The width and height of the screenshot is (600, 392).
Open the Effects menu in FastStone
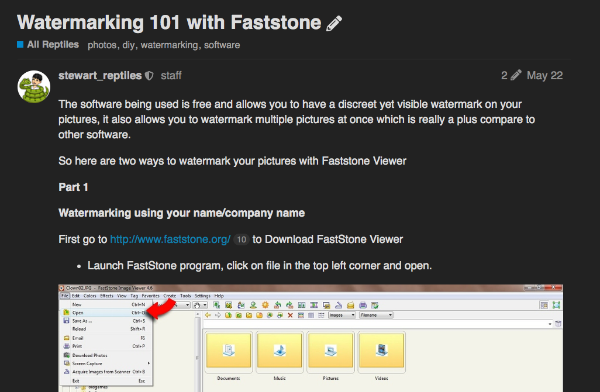pyautogui.click(x=107, y=296)
